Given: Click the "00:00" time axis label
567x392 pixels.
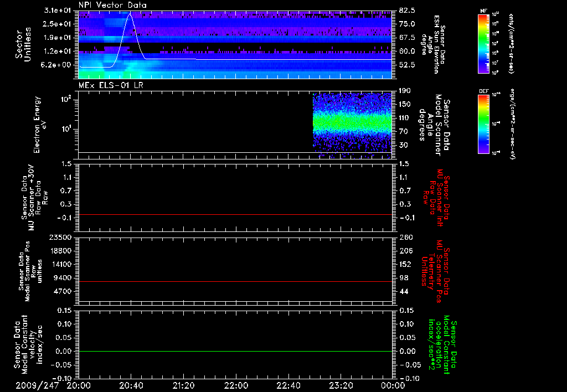Looking at the screenshot, I should (393, 385).
